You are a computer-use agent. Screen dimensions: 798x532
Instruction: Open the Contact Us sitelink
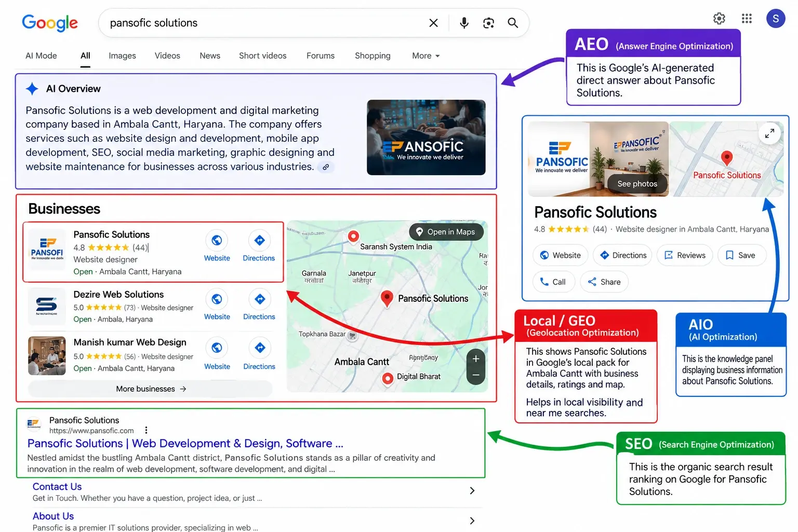click(x=57, y=487)
